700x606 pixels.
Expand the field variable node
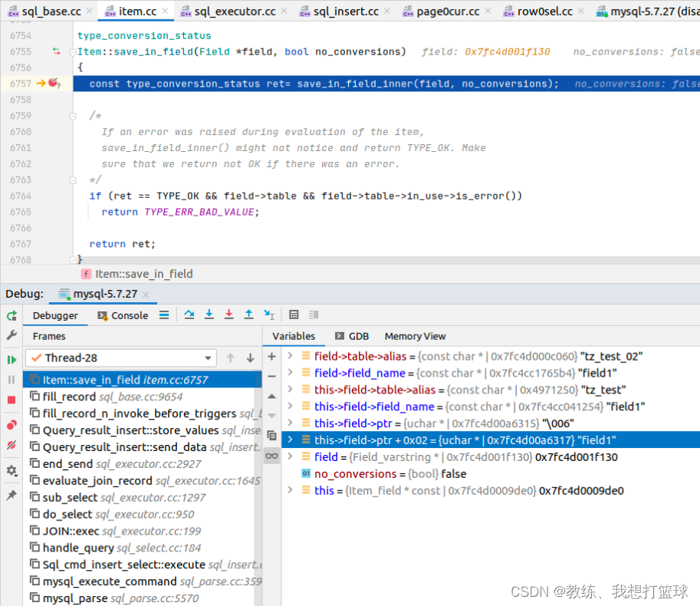[290, 456]
